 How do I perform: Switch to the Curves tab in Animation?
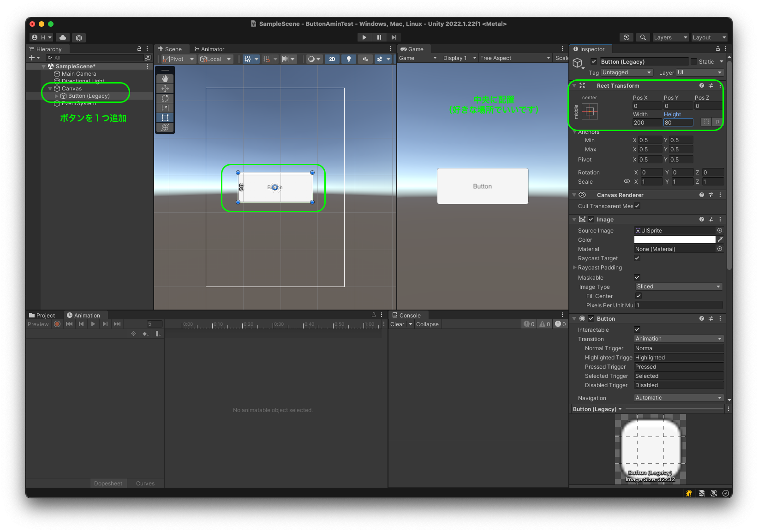(145, 483)
